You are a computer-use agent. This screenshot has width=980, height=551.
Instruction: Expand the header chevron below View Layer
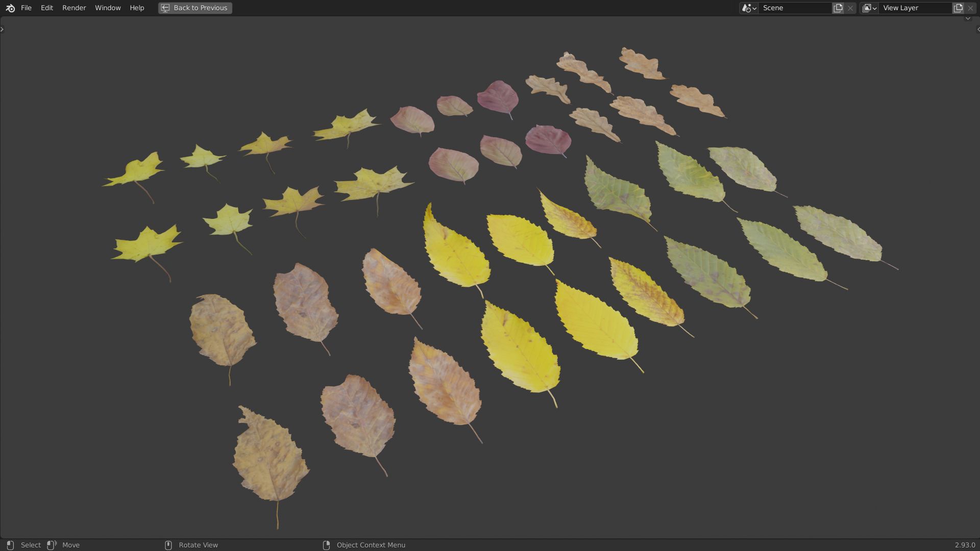coord(968,19)
